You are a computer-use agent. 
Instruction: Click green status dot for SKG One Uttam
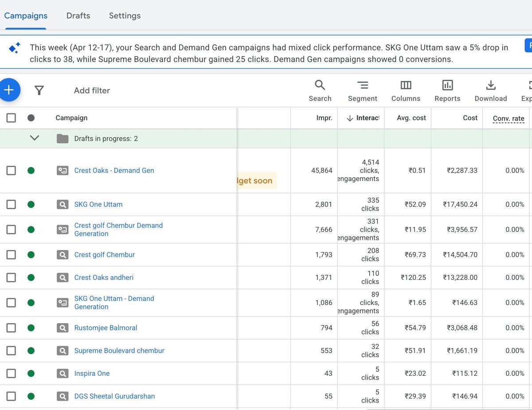(31, 204)
